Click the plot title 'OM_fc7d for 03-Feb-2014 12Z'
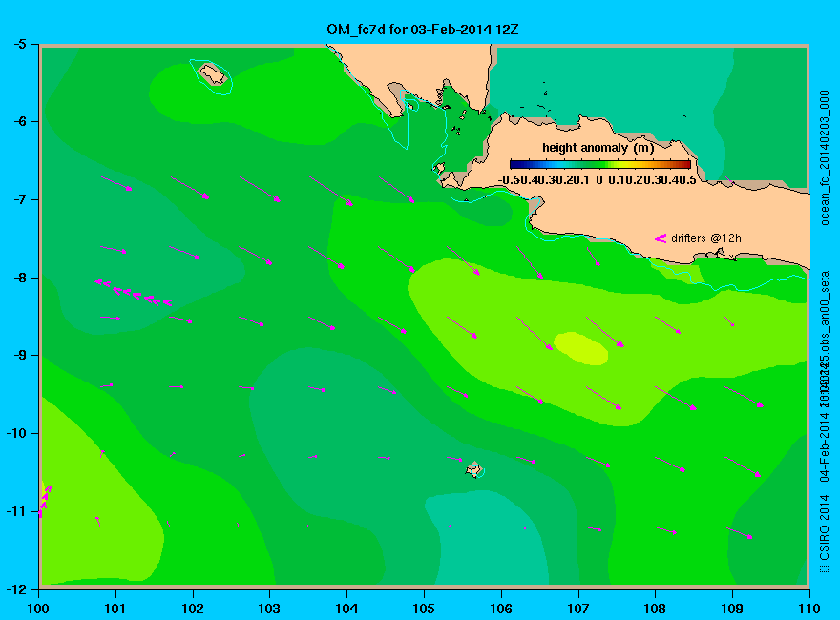 pyautogui.click(x=423, y=30)
